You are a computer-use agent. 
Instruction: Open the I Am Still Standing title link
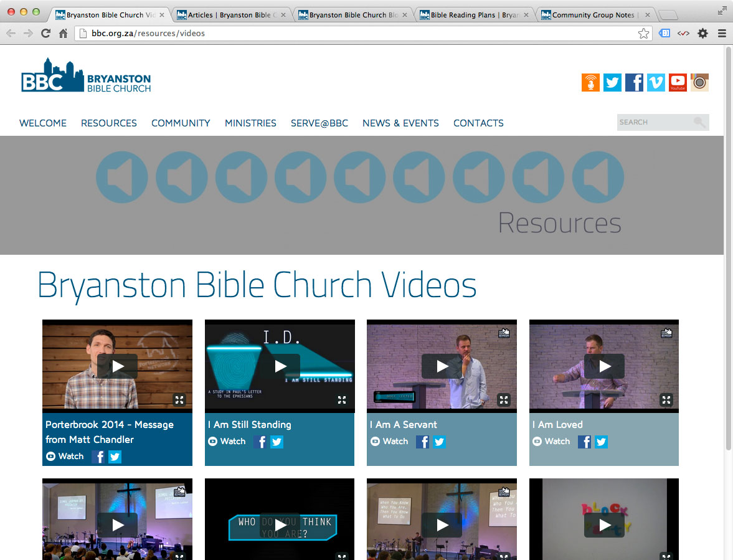click(250, 424)
